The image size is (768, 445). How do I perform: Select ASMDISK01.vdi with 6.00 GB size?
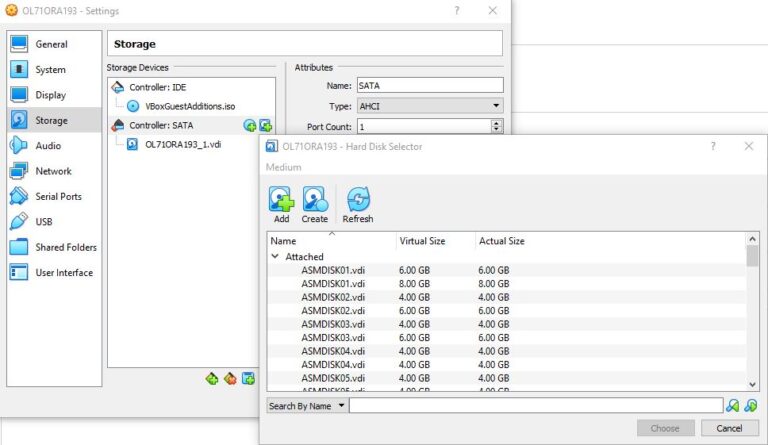[507, 270]
